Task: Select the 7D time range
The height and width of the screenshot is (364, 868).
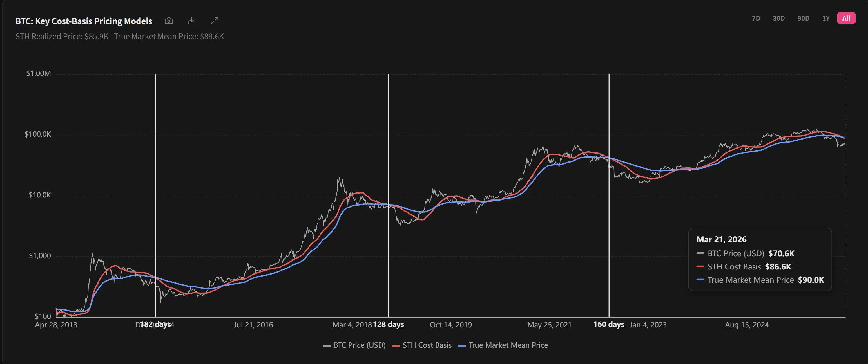Action: coord(756,18)
